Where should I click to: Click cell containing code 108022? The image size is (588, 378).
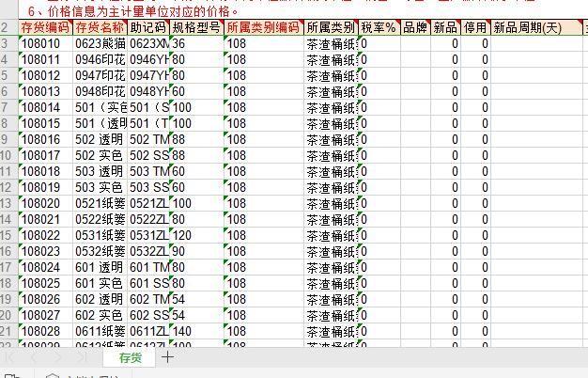[45, 235]
